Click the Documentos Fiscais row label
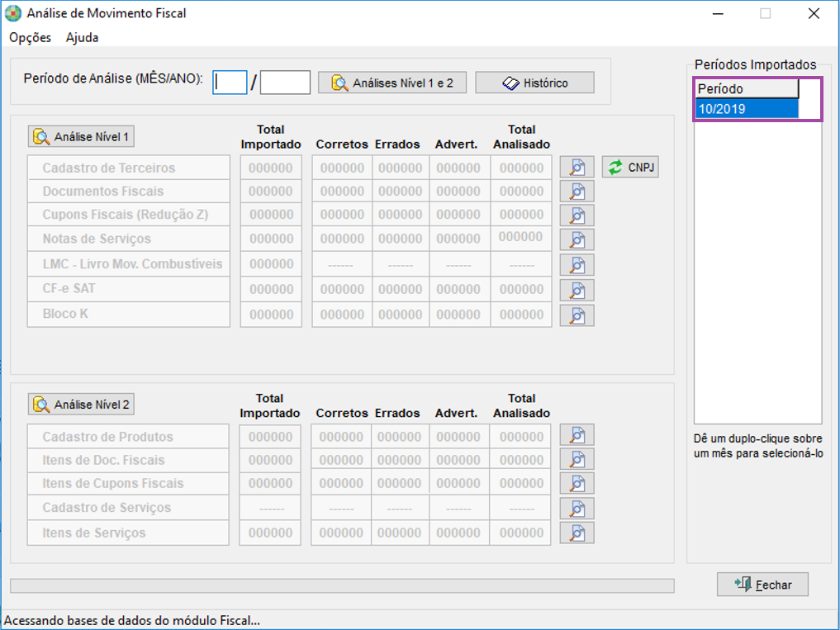This screenshot has width=840, height=630. tap(129, 192)
